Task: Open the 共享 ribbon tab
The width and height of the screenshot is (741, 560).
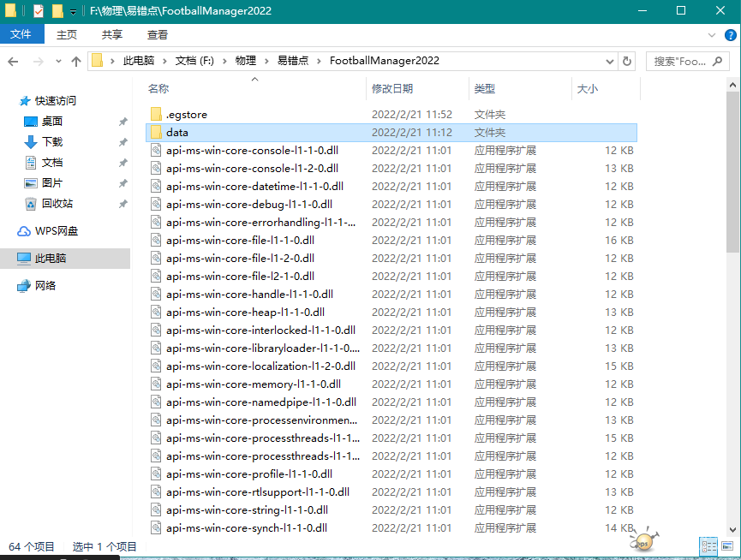Action: [x=112, y=34]
